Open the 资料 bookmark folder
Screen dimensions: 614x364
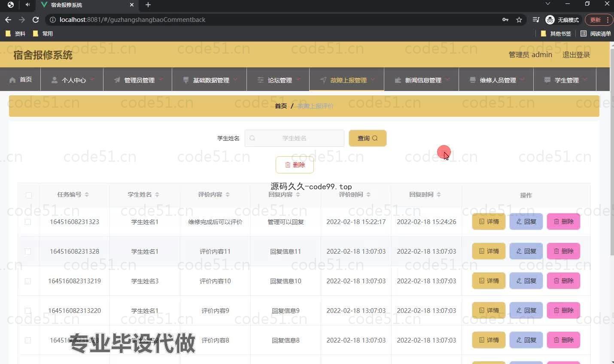(15, 33)
